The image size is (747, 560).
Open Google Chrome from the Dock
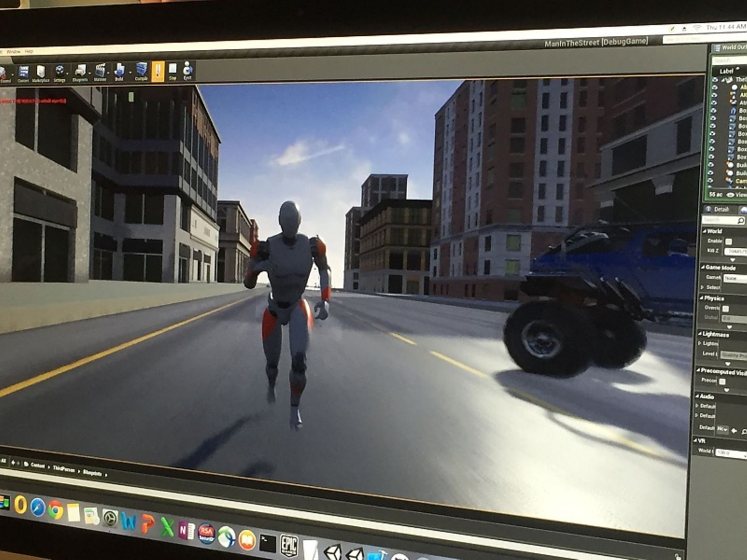point(56,511)
